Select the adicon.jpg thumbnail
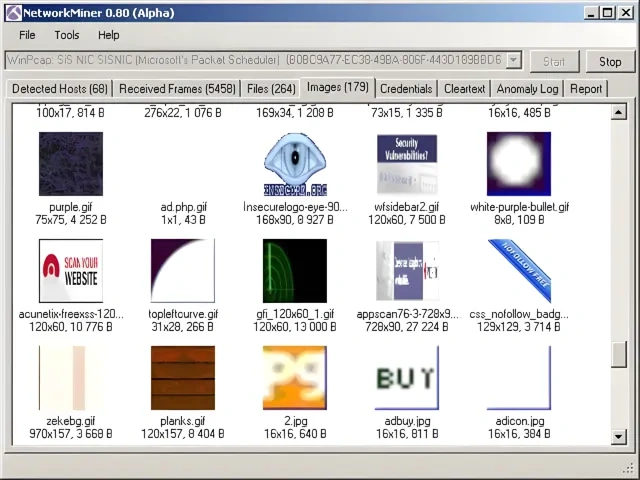640x480 pixels. coord(519,378)
